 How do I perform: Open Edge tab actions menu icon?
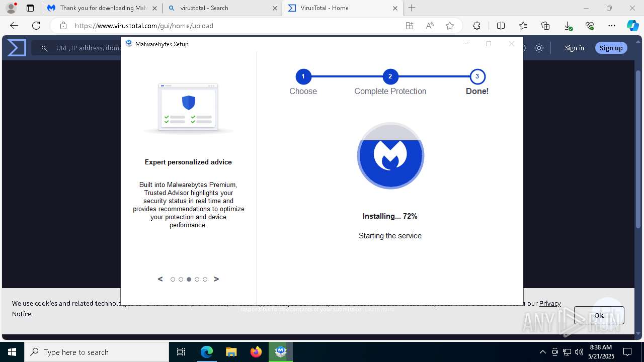coord(30,8)
